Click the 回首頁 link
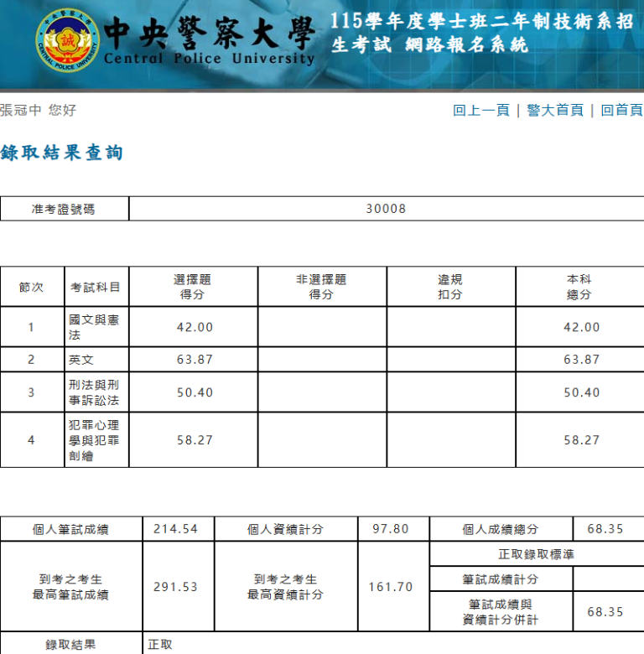644x654 pixels. [621, 110]
